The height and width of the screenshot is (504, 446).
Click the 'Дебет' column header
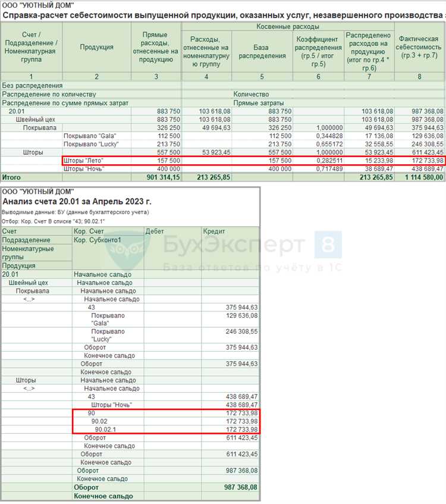click(155, 231)
